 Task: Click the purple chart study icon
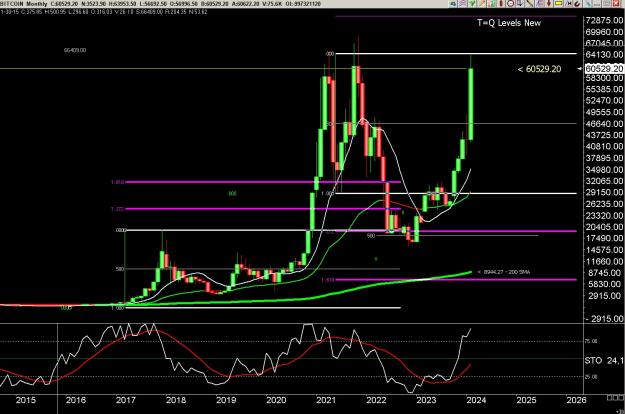(540, 4)
